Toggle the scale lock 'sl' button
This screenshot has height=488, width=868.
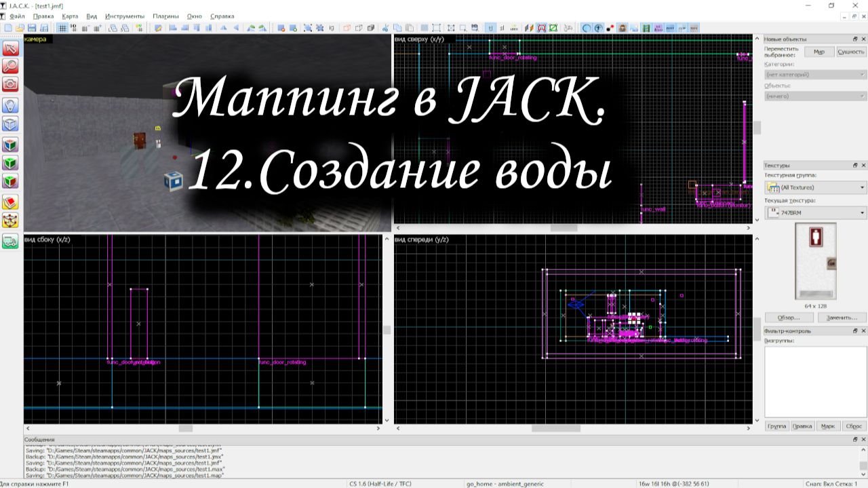pyautogui.click(x=502, y=28)
